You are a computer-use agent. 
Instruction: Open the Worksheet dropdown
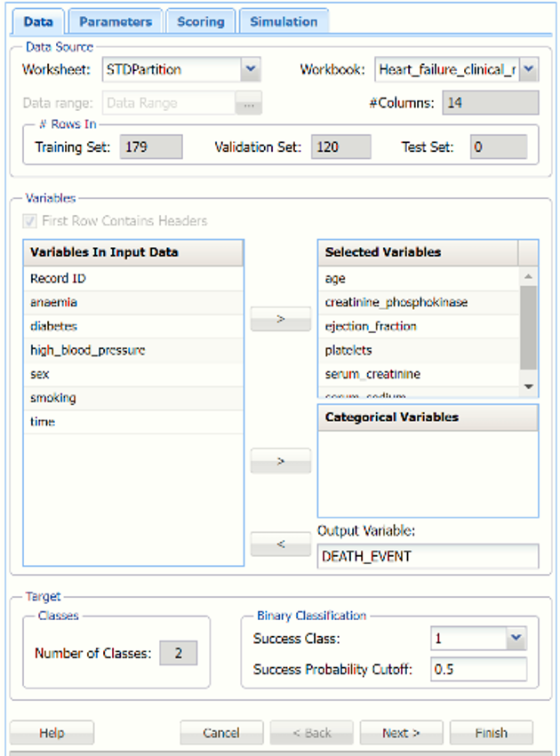click(250, 68)
